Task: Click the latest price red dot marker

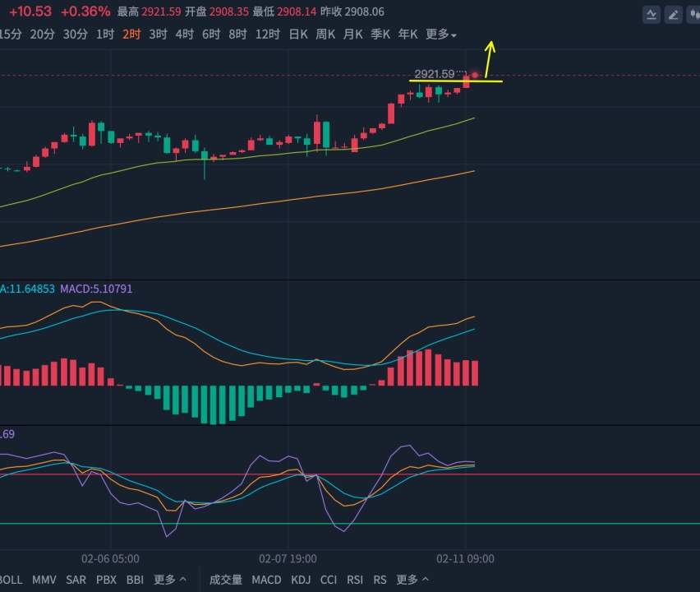Action: [x=475, y=75]
